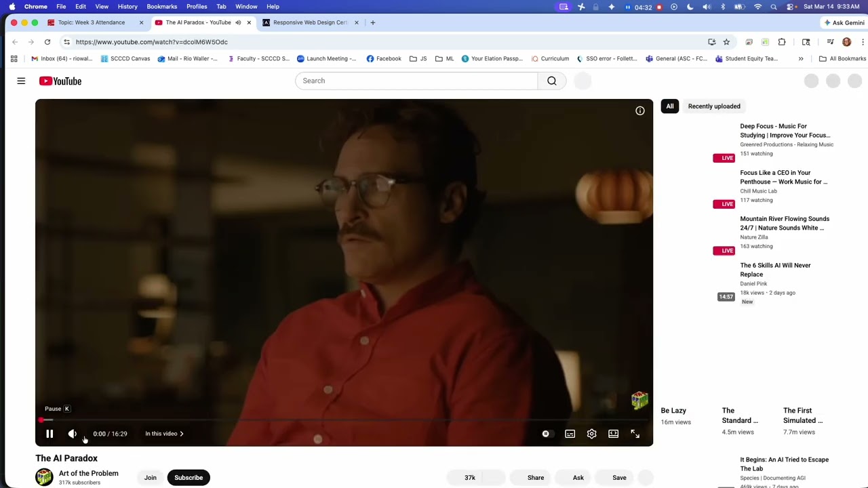Screen dimensions: 868x488
Task: Open 'Mountain River Flowing Sounds' video
Action: point(785,223)
